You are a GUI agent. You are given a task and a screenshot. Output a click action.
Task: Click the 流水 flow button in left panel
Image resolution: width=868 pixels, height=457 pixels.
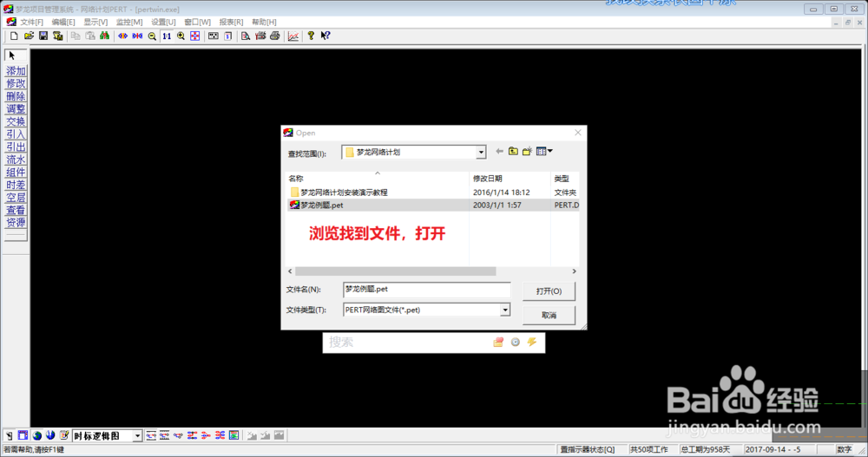16,160
